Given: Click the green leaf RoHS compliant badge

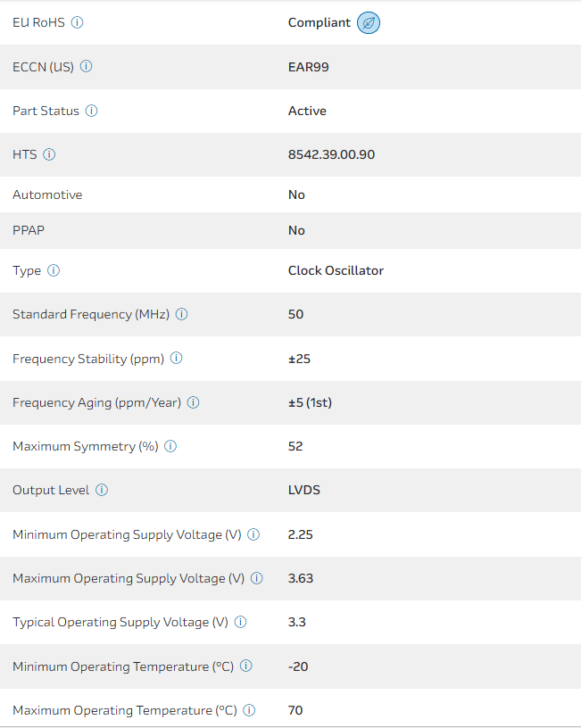Looking at the screenshot, I should coord(368,23).
